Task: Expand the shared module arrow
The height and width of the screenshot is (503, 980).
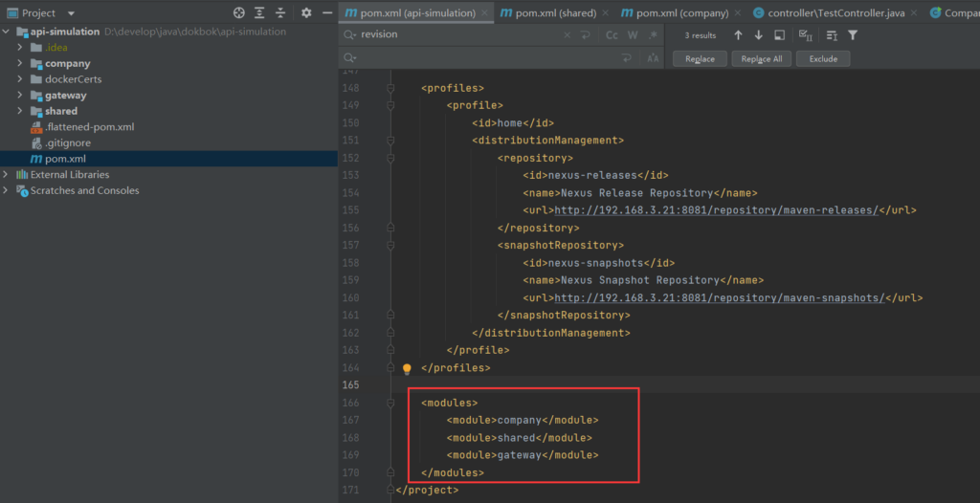Action: [x=20, y=111]
